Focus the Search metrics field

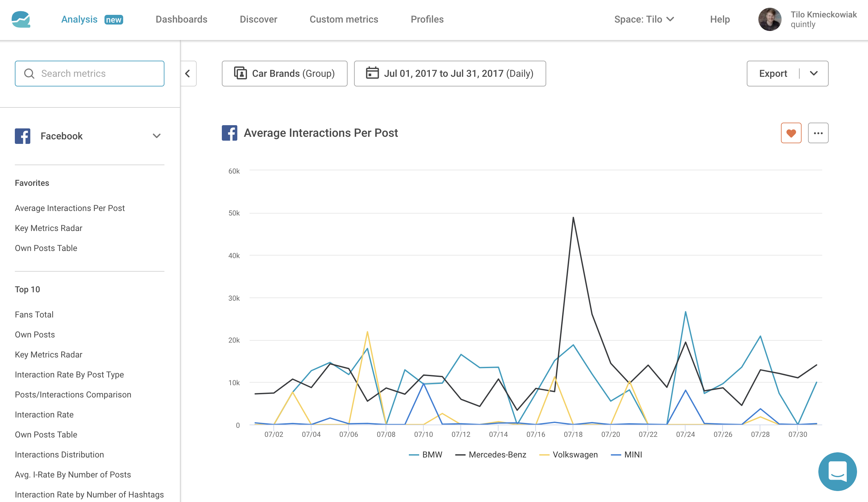(90, 73)
